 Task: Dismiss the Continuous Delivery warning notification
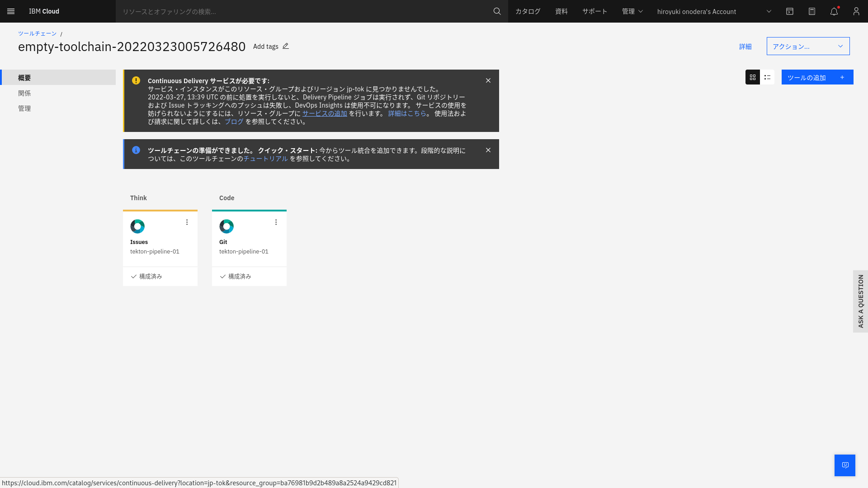click(488, 80)
